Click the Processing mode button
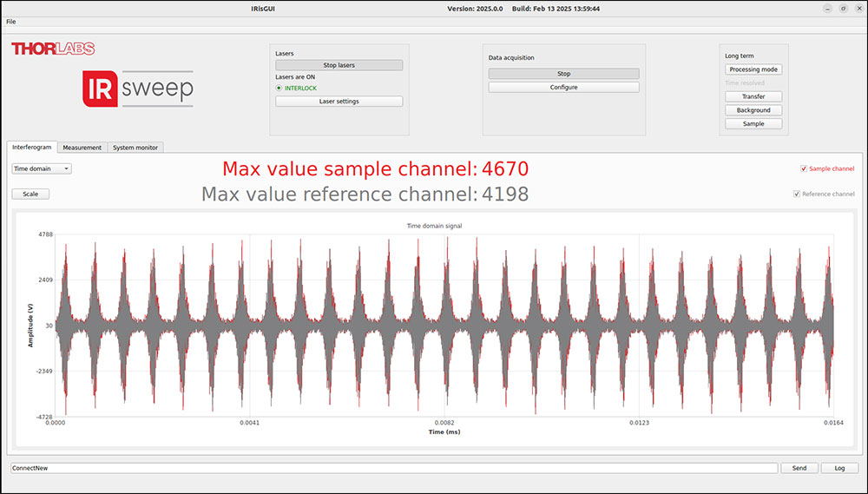Image resolution: width=868 pixels, height=494 pixels. click(x=753, y=69)
